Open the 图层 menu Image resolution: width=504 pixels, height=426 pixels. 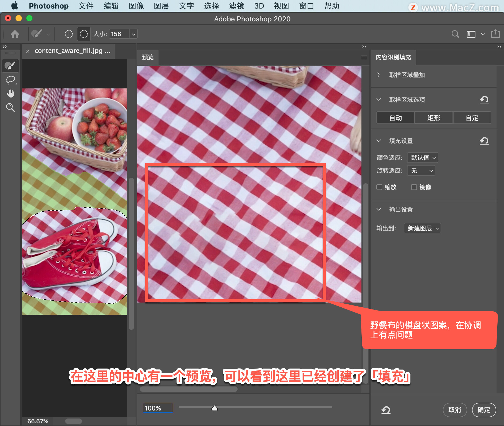point(161,6)
